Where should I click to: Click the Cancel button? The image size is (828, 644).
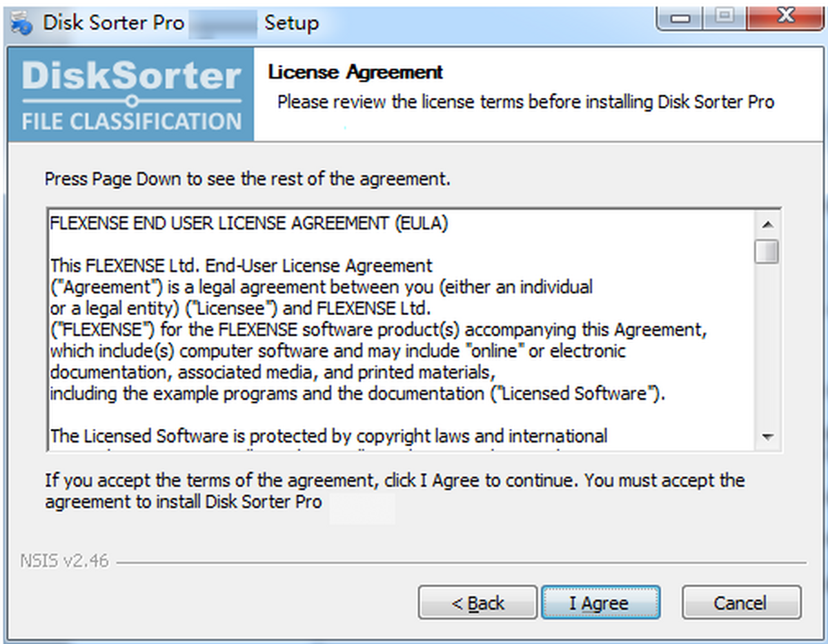tap(740, 602)
